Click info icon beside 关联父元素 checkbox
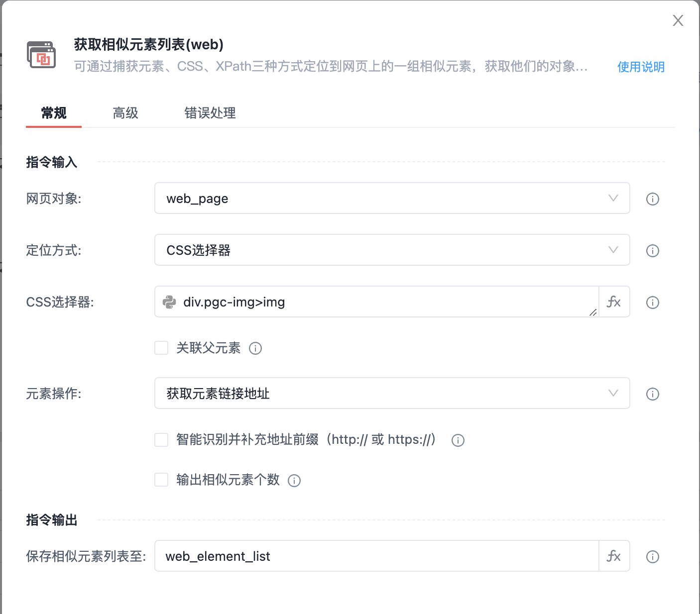This screenshot has width=700, height=614. (x=255, y=348)
